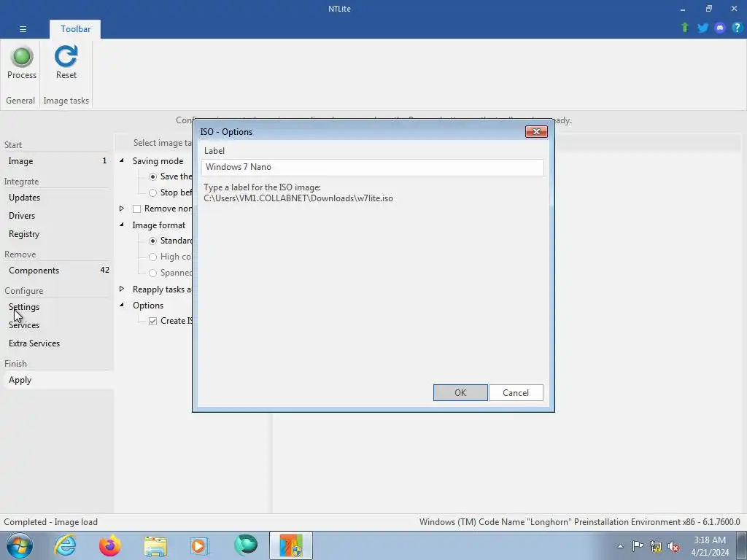Viewport: 747px width, 560px height.
Task: Click the Image format heading text
Action: click(158, 225)
